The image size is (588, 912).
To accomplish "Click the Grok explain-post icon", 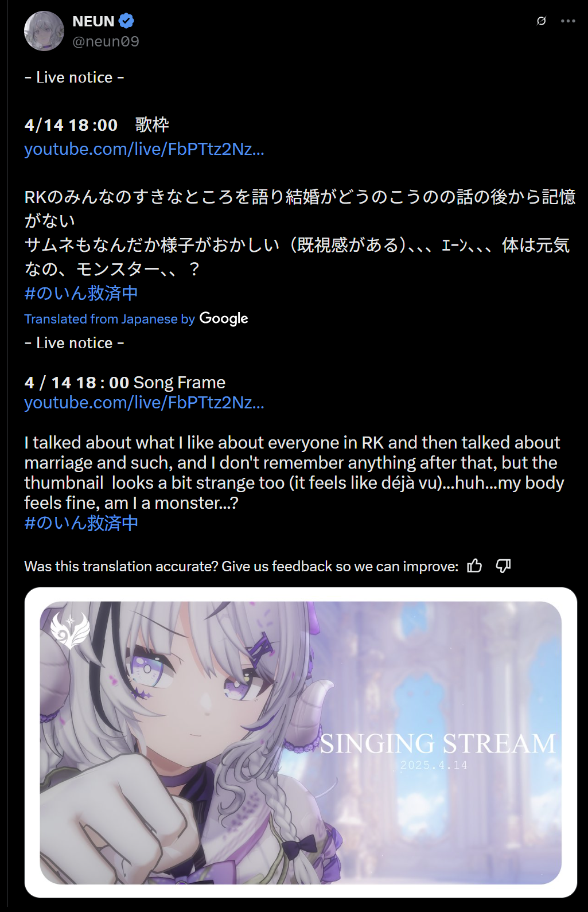I will (541, 21).
